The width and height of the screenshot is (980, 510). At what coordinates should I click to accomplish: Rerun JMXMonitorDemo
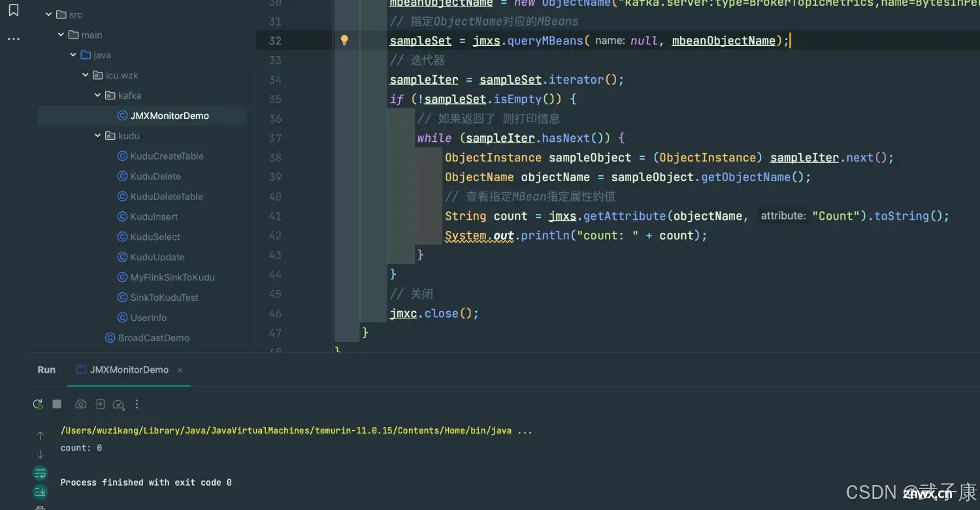coord(39,404)
